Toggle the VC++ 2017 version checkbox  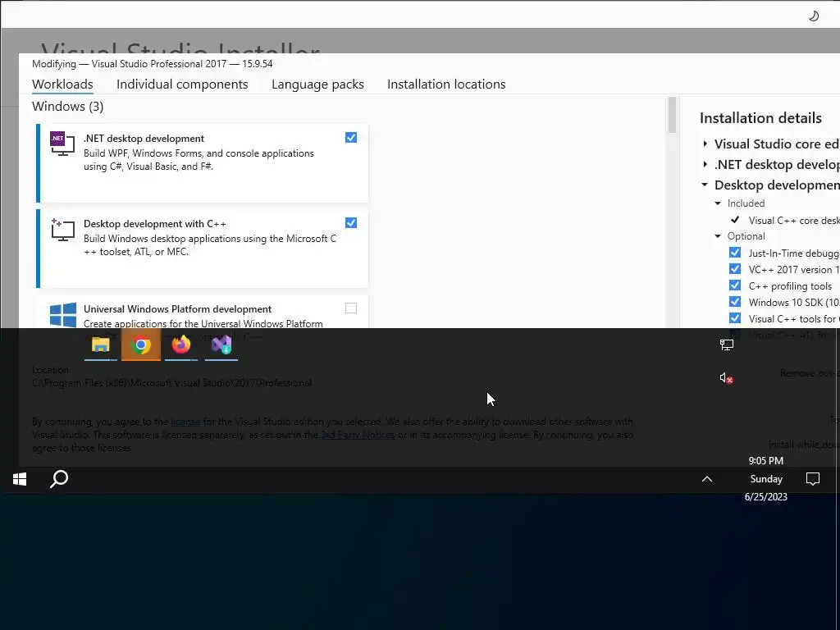(x=735, y=269)
